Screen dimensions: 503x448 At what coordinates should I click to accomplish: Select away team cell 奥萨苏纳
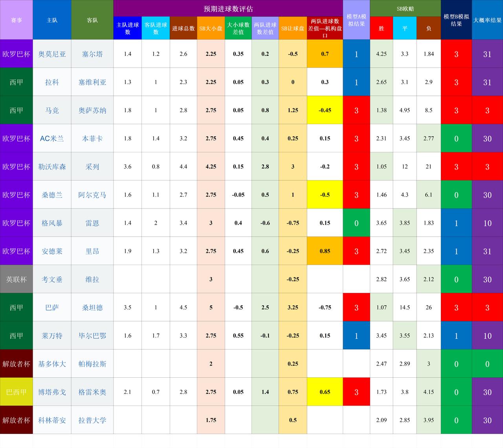92,110
